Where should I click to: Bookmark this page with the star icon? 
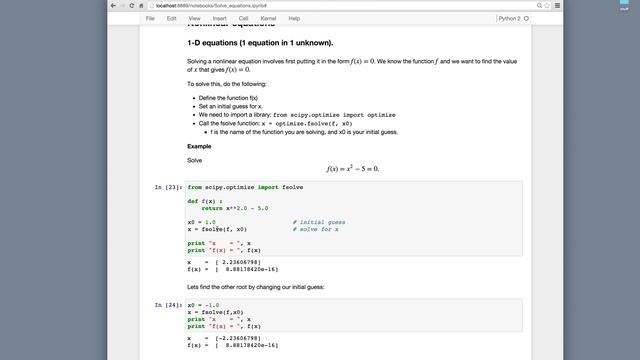(x=547, y=6)
